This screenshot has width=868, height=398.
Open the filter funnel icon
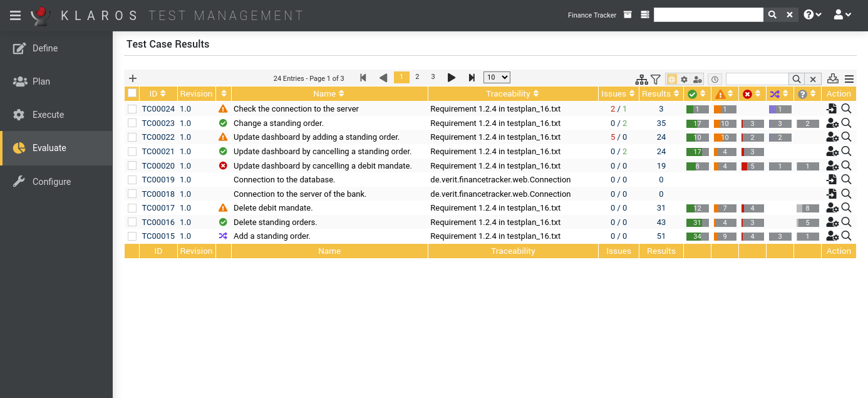(656, 79)
